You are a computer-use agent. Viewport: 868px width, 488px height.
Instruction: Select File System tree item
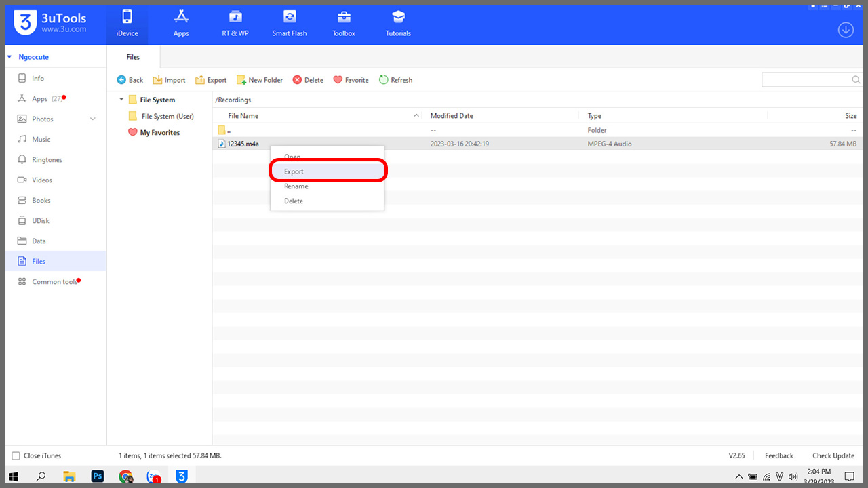click(157, 100)
